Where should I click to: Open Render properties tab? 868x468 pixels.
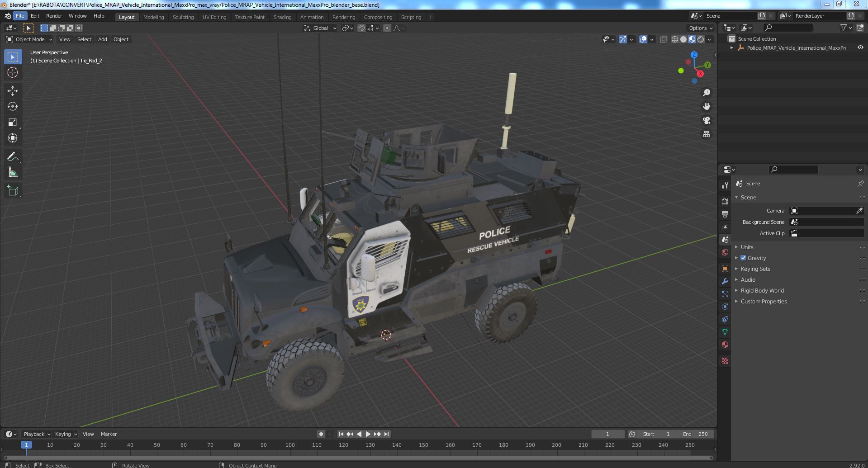[x=725, y=201]
